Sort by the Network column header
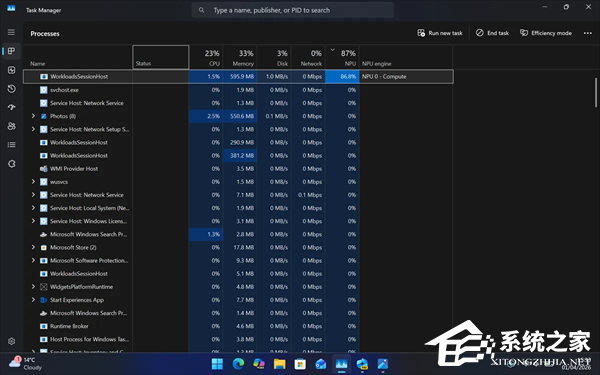This screenshot has height=375, width=600. pos(308,57)
